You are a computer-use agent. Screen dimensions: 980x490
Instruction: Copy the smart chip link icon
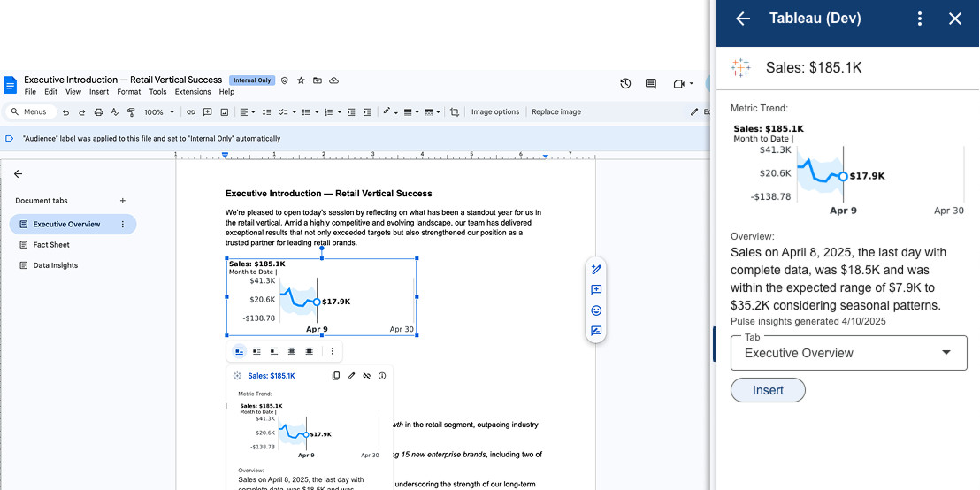click(335, 376)
